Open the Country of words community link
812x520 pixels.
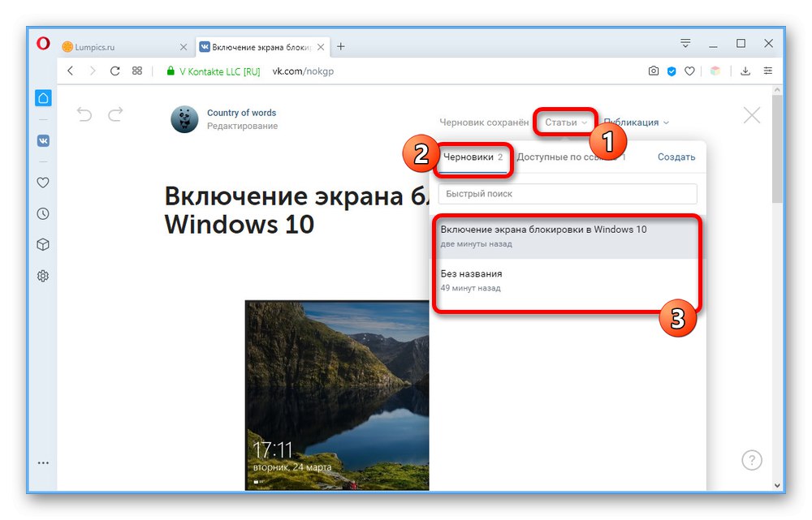tap(241, 113)
